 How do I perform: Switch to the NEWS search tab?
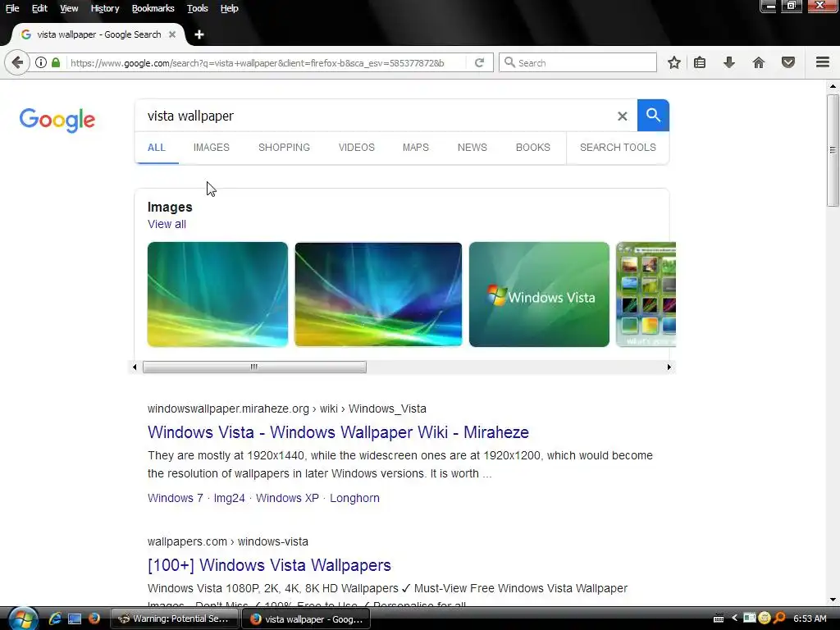pyautogui.click(x=472, y=148)
